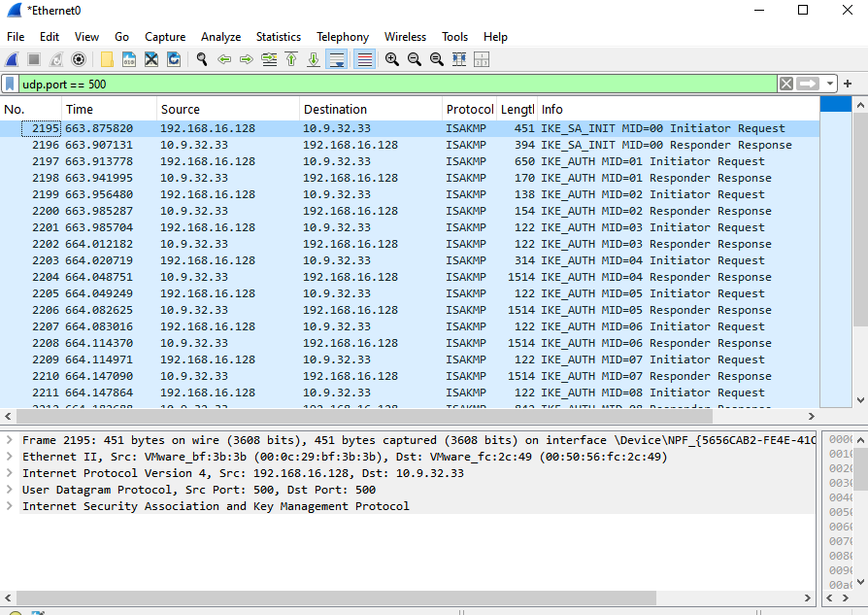Expand the ISAKMP protocol details
The width and height of the screenshot is (868, 615).
[9, 506]
